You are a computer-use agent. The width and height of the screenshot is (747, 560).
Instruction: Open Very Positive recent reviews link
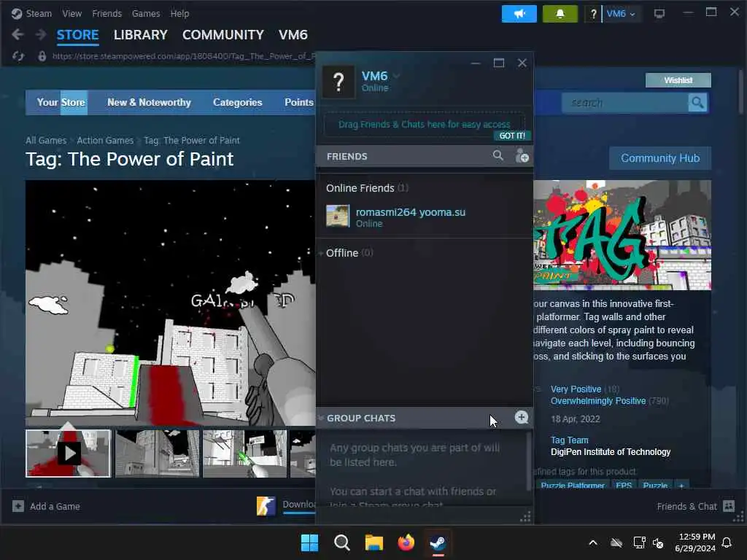pyautogui.click(x=576, y=389)
